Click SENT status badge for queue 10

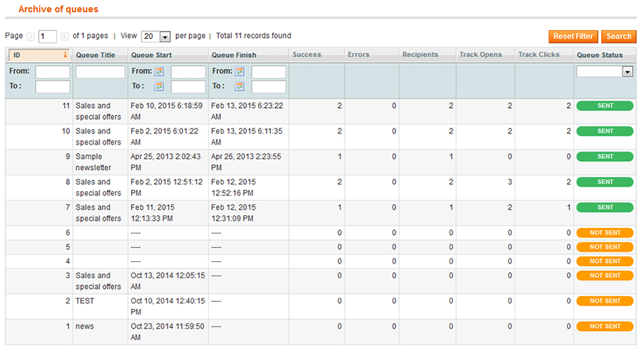pyautogui.click(x=604, y=131)
